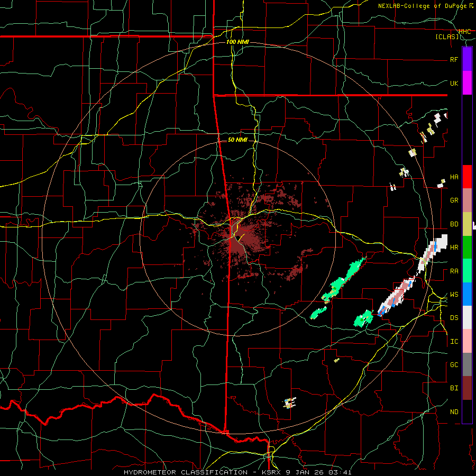Click the white DS legend swatch
The image size is (476, 476).
(467, 317)
